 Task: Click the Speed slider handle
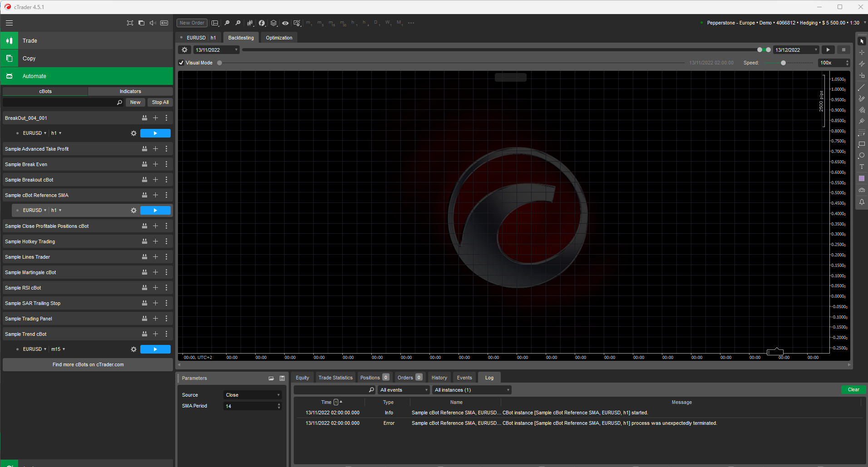pyautogui.click(x=783, y=63)
